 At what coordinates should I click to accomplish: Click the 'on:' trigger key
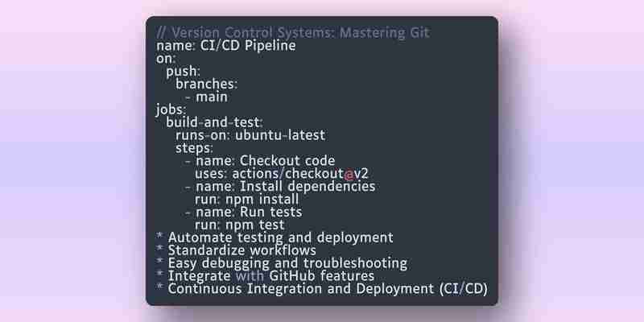tap(166, 58)
